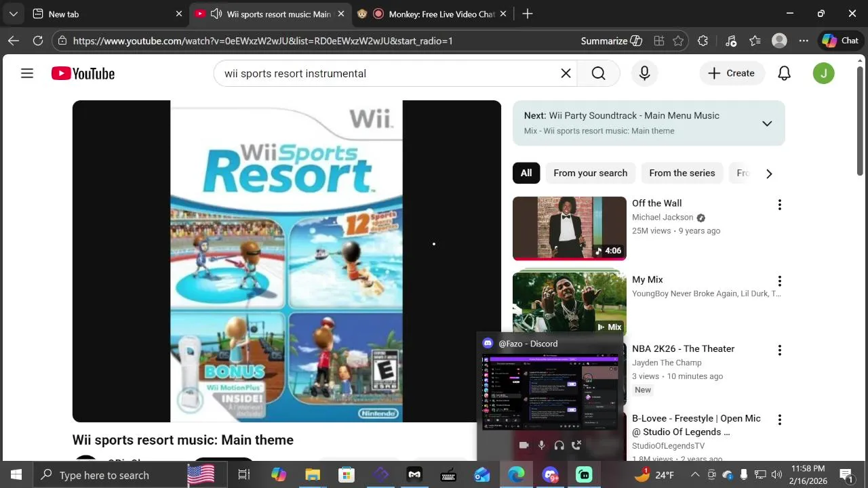Focus the browser address bar URL

[x=262, y=41]
